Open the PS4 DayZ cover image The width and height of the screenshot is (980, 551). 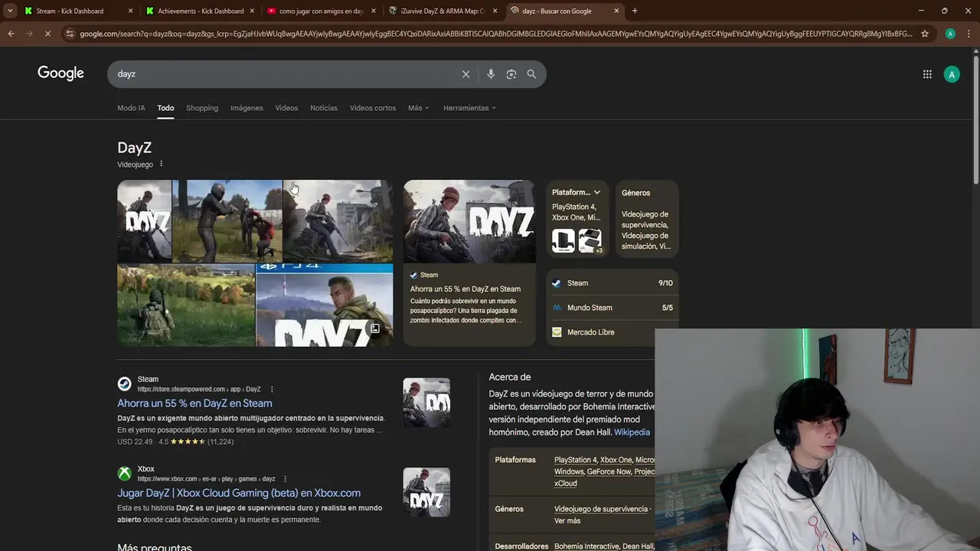click(325, 305)
